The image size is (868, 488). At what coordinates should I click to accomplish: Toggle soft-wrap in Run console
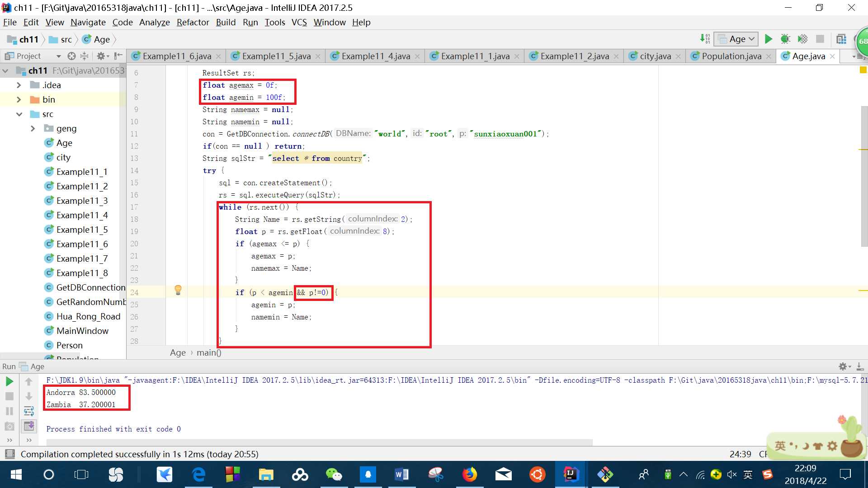pyautogui.click(x=28, y=411)
